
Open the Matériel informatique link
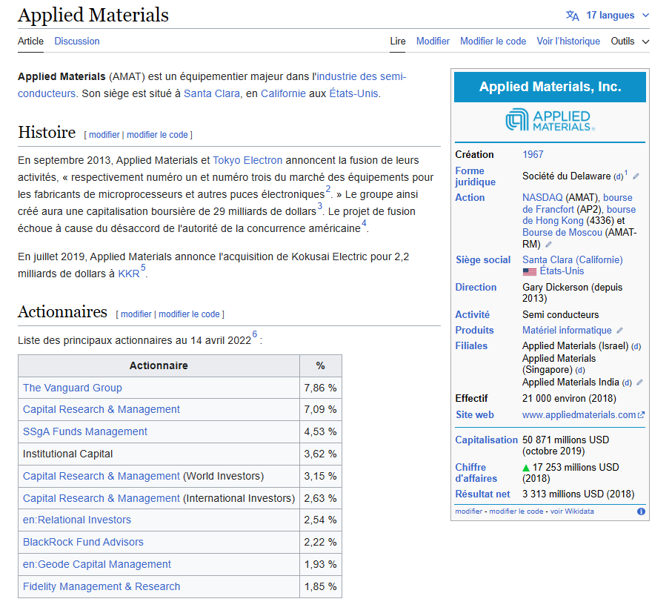[567, 331]
